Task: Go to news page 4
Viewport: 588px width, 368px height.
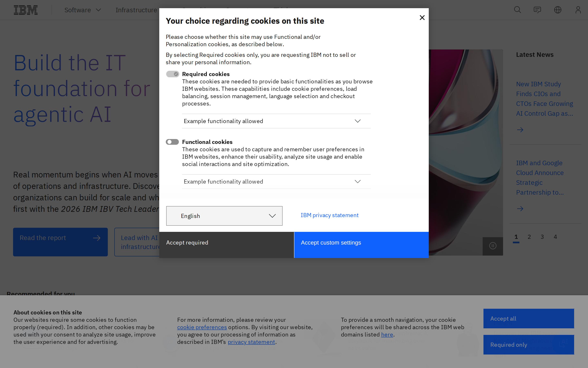Action: [555, 237]
